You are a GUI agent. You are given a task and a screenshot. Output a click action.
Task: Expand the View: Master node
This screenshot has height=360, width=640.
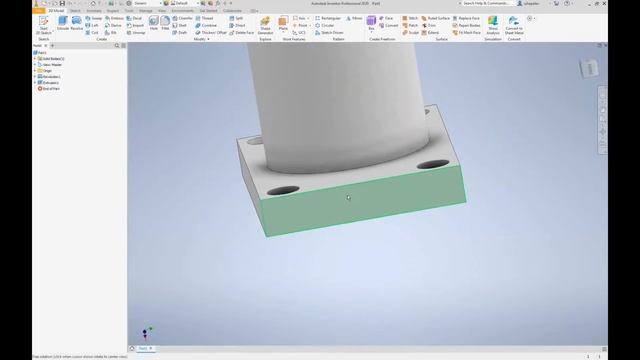click(x=35, y=64)
